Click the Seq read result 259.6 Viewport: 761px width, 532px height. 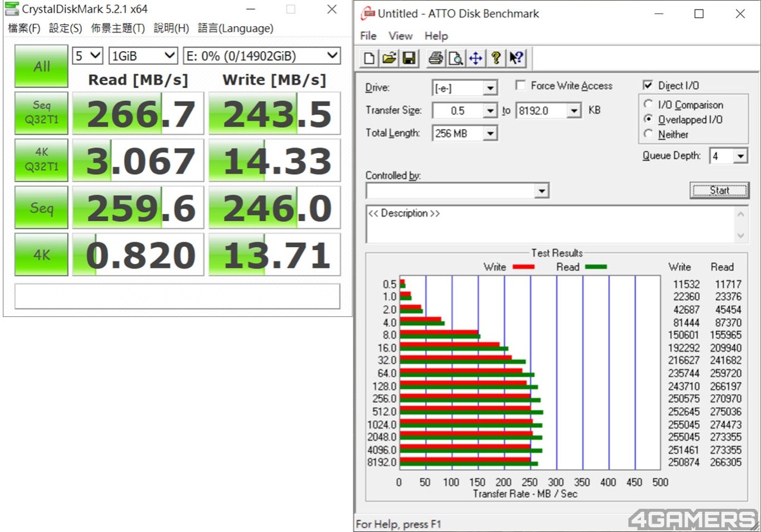pos(139,207)
